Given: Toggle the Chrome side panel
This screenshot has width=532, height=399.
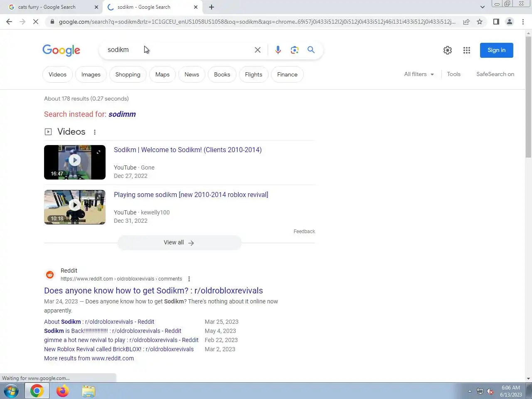Looking at the screenshot, I should coord(496,22).
